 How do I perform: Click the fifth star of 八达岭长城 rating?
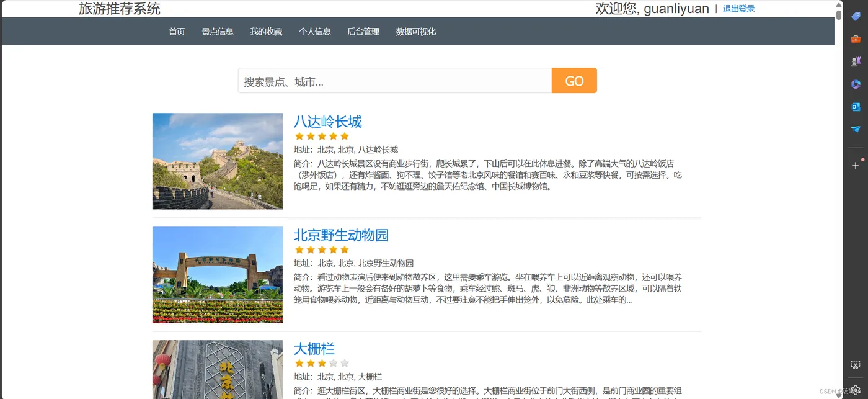[345, 136]
